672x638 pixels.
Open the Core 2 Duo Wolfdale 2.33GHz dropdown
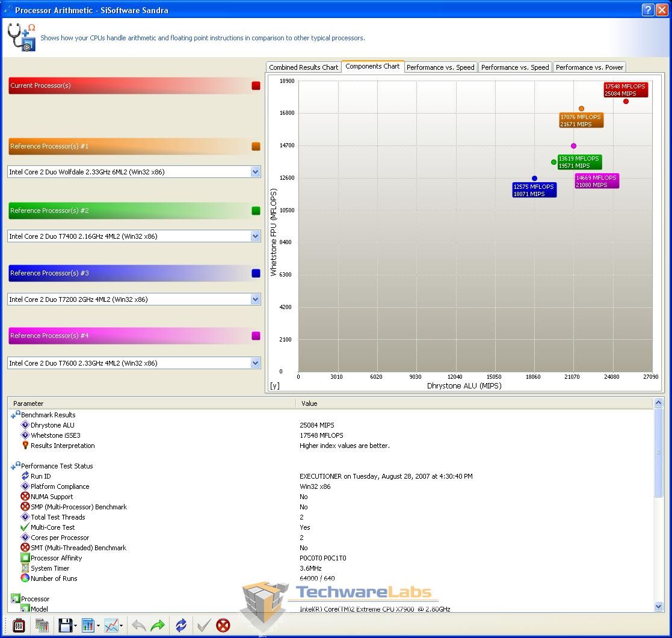pos(255,172)
